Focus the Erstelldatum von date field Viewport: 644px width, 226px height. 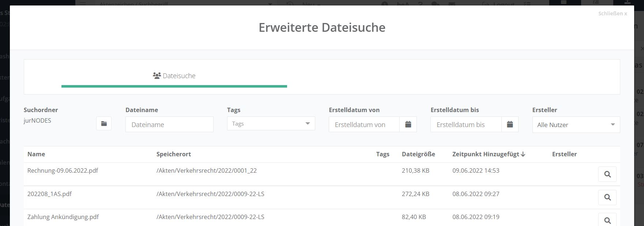364,125
